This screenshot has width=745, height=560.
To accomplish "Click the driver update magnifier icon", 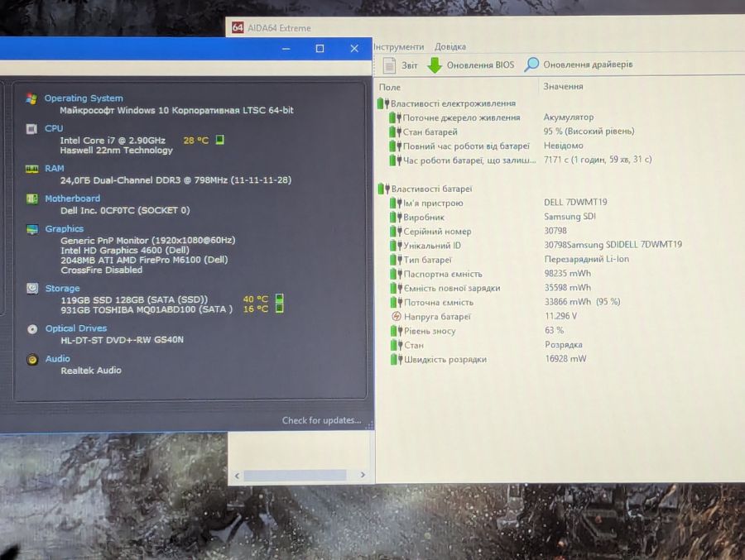I will pyautogui.click(x=531, y=65).
